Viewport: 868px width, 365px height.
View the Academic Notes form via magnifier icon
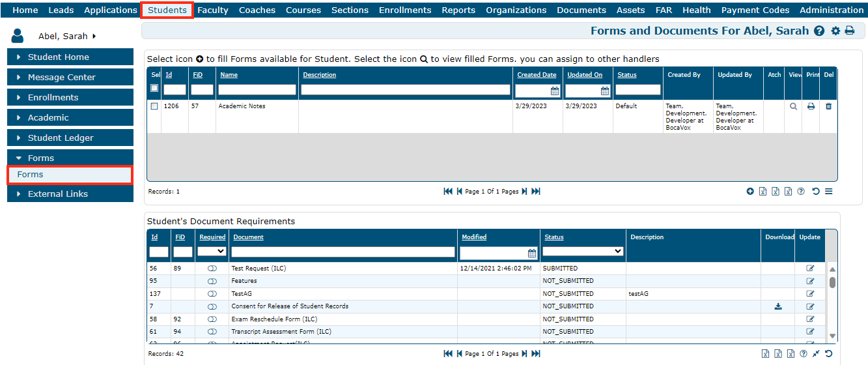[793, 106]
